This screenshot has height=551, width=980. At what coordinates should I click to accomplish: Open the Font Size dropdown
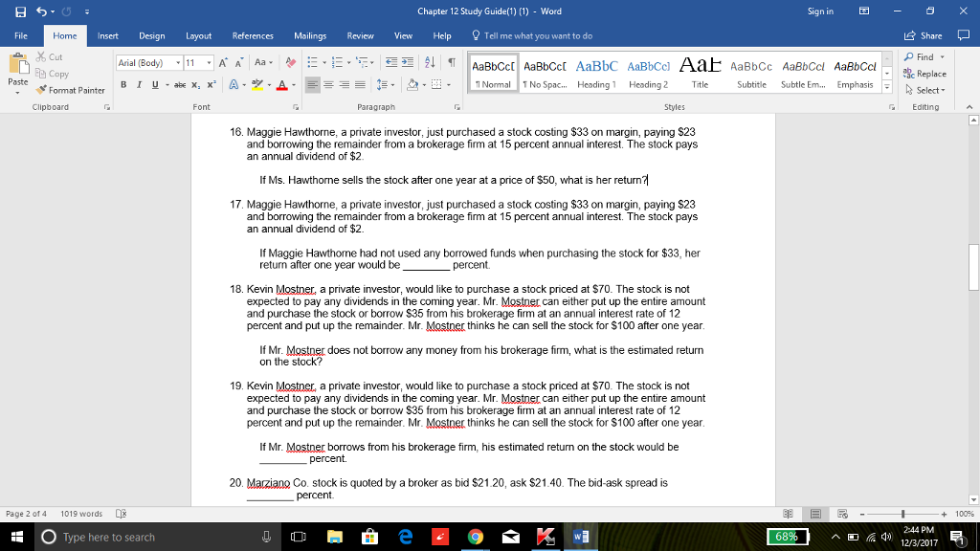pyautogui.click(x=208, y=63)
